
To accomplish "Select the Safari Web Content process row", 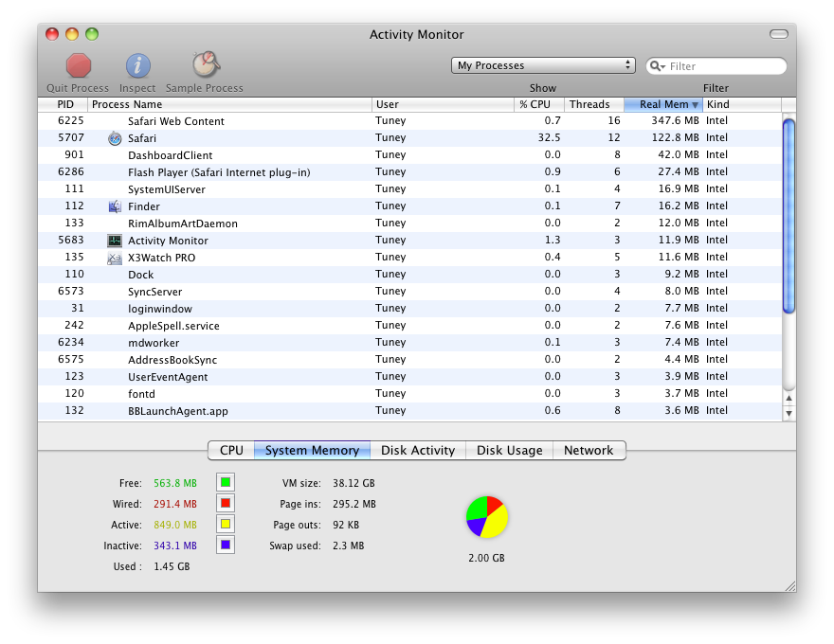I will 409,121.
